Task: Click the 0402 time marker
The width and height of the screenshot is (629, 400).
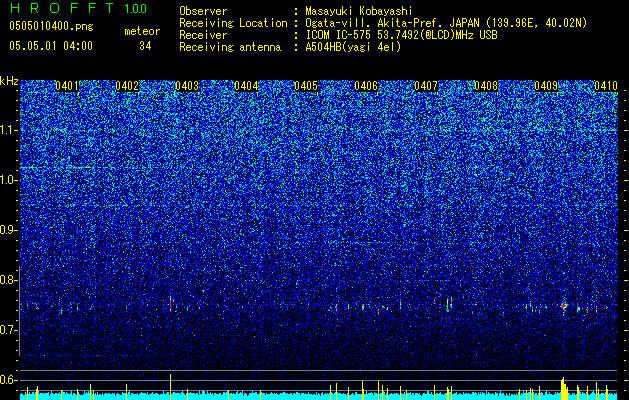Action: [127, 86]
